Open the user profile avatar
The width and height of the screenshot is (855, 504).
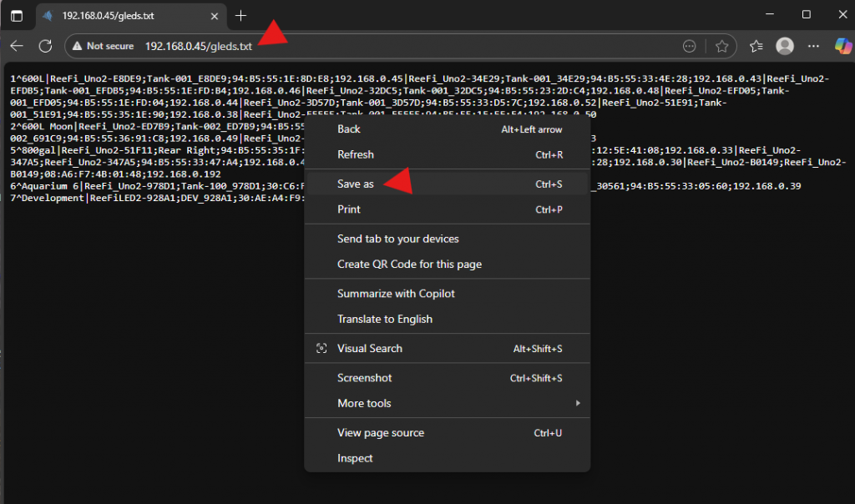[784, 47]
